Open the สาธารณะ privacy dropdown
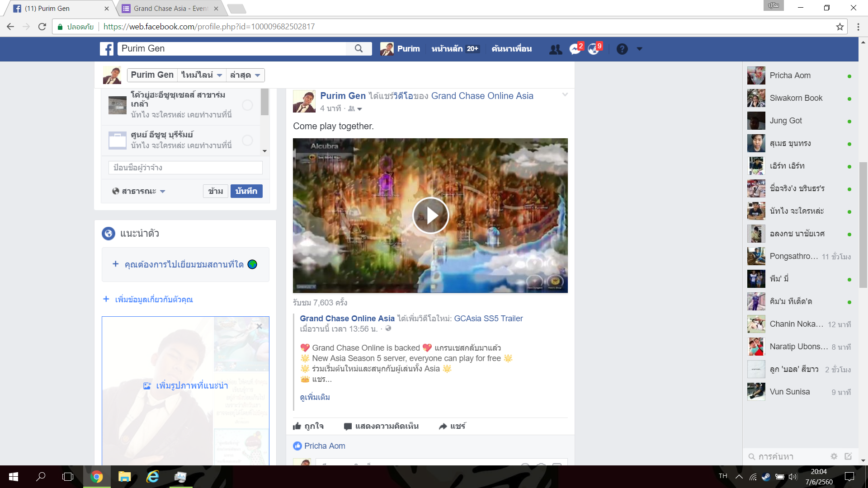868x488 pixels. click(139, 191)
